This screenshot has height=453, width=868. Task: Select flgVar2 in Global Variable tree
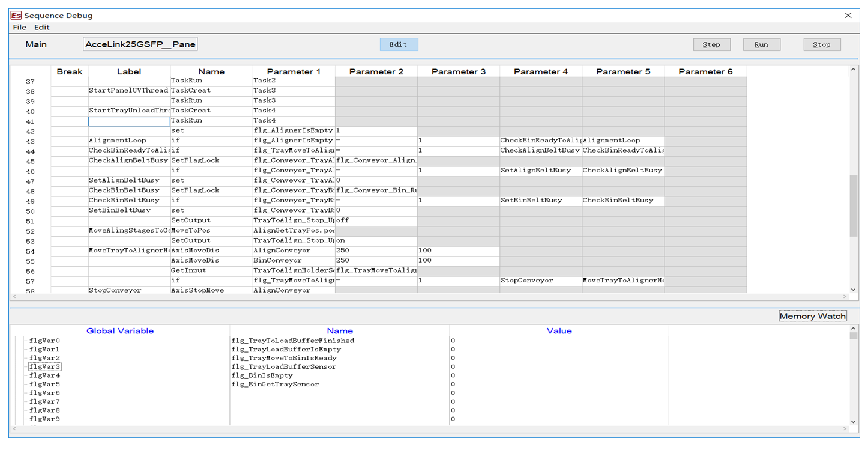click(44, 358)
